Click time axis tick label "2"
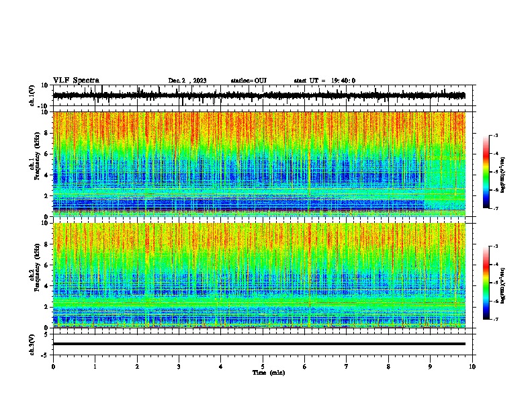 [137, 367]
